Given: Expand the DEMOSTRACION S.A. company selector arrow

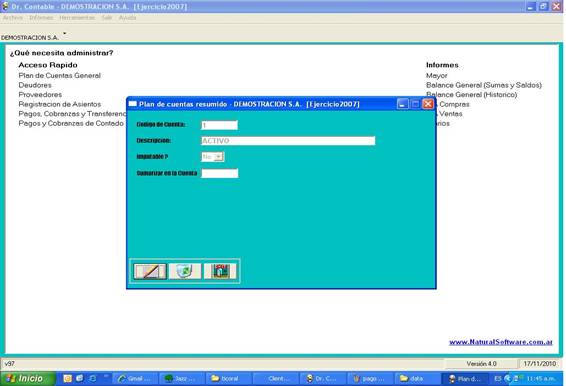Looking at the screenshot, I should (65, 34).
